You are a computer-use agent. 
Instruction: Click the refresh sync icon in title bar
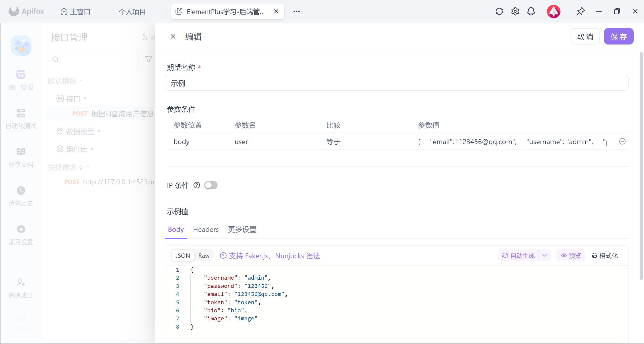click(499, 11)
